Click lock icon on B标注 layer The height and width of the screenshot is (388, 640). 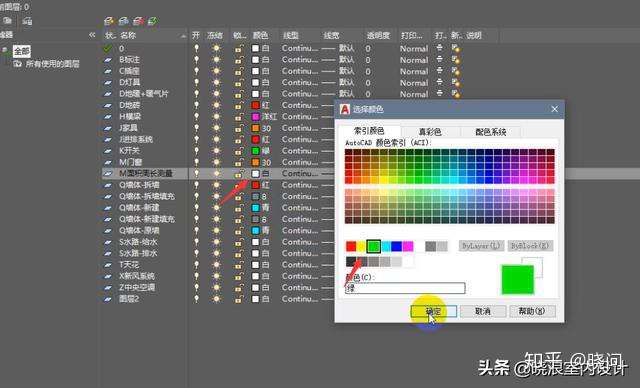239,60
